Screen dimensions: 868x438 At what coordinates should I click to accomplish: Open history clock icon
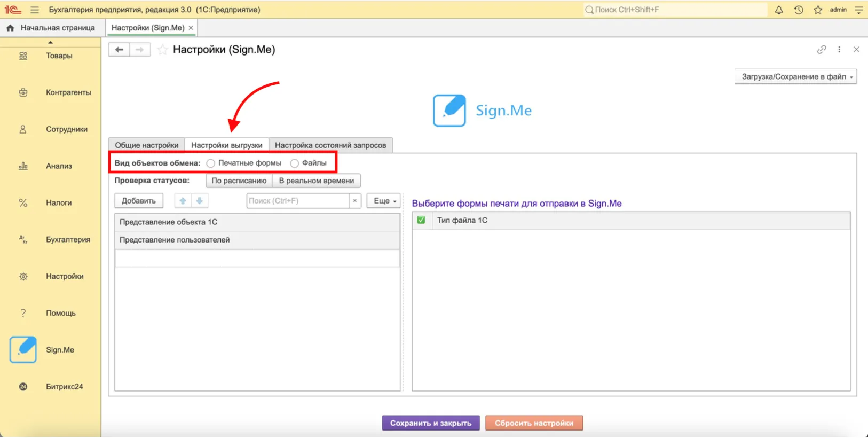point(799,10)
